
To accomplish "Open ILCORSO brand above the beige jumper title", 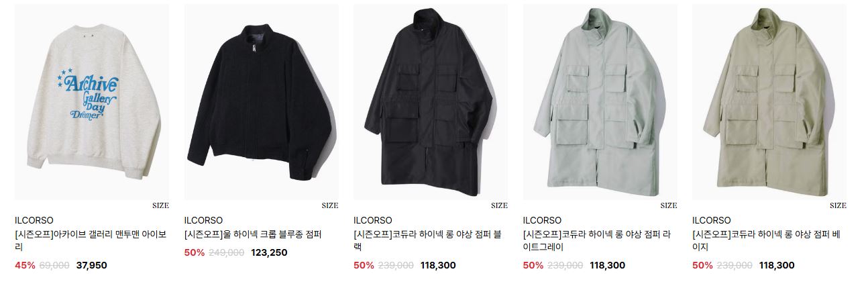I will pos(712,220).
